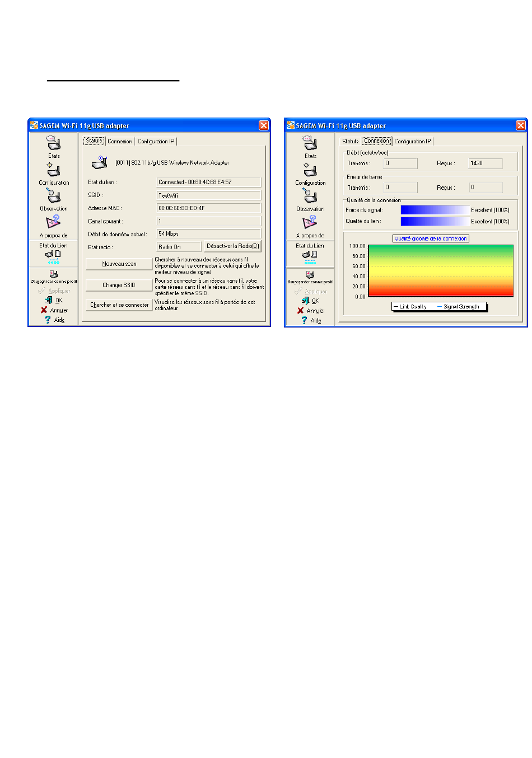Click the 'Signal Strength' legend entry
The width and height of the screenshot is (532, 758).
(458, 307)
